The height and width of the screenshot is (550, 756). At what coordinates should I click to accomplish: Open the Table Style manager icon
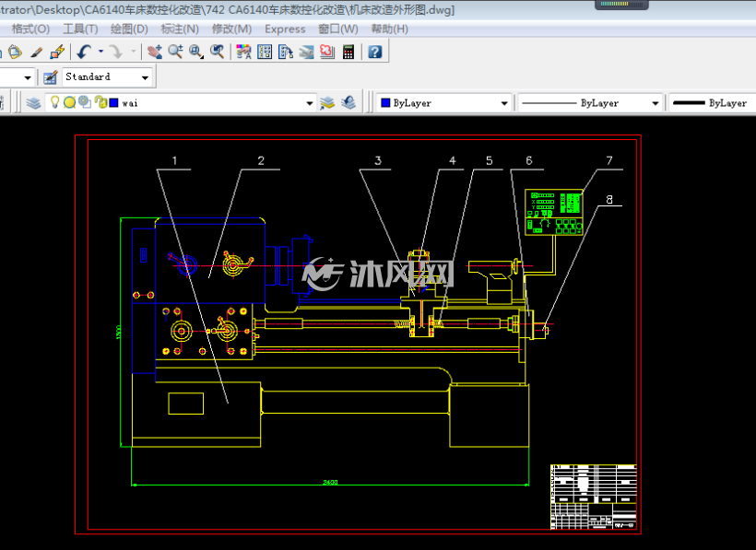[50, 77]
